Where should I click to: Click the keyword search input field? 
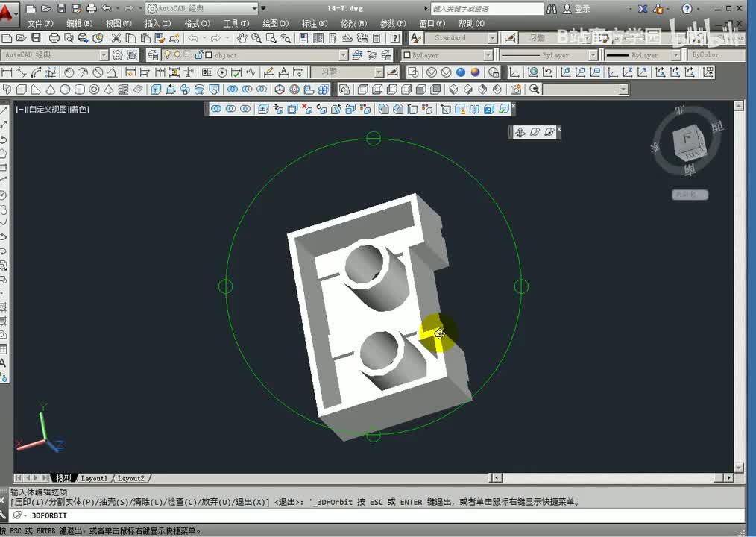click(x=487, y=9)
